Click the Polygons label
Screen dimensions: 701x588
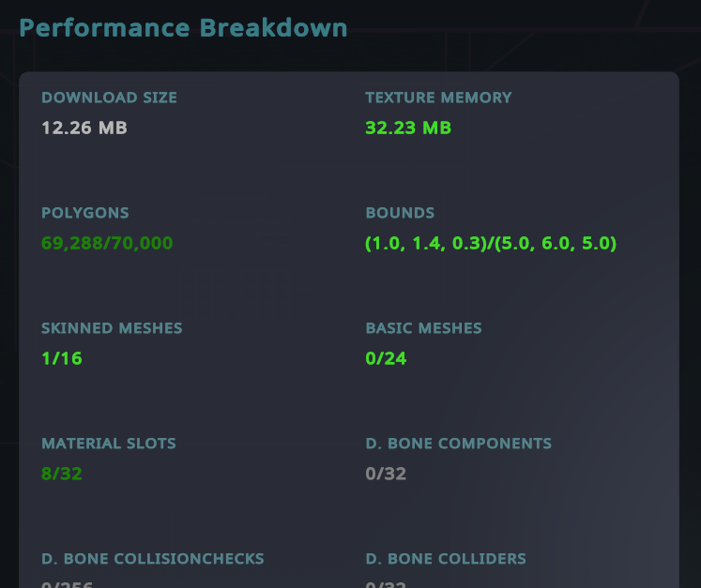pyautogui.click(x=85, y=213)
